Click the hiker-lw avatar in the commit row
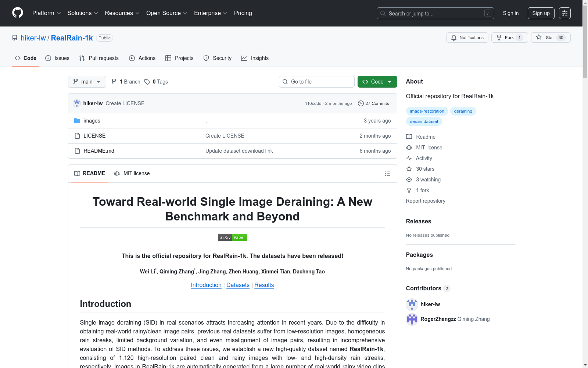This screenshot has width=588, height=368. point(77,103)
